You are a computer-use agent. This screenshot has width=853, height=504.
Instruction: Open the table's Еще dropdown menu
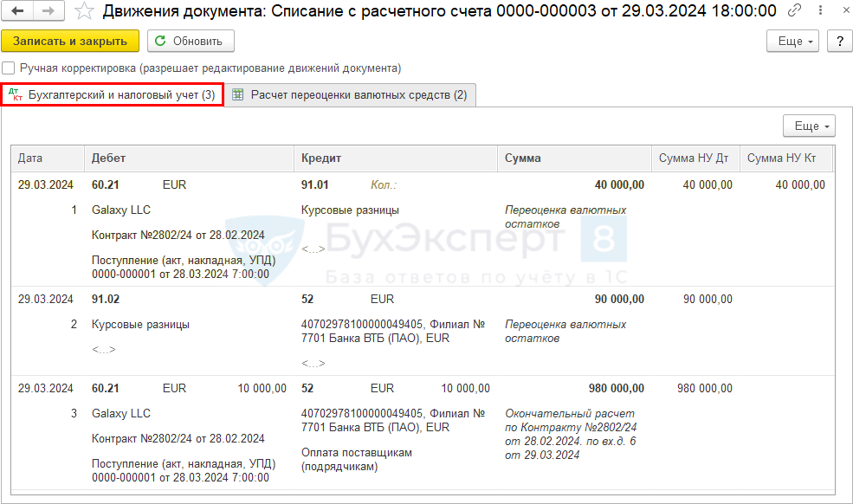click(809, 126)
